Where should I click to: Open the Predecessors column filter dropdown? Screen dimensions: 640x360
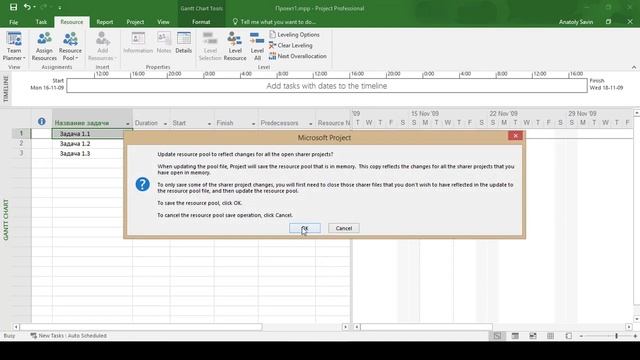click(311, 123)
